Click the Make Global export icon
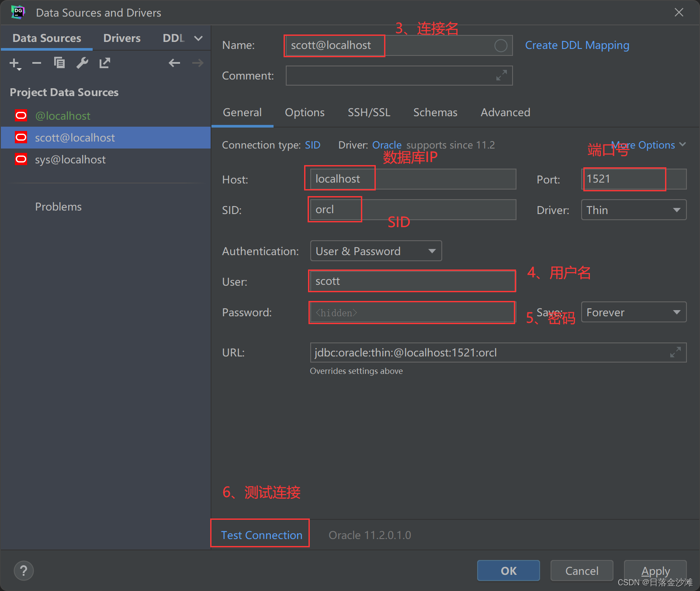This screenshot has width=700, height=591. [x=105, y=63]
